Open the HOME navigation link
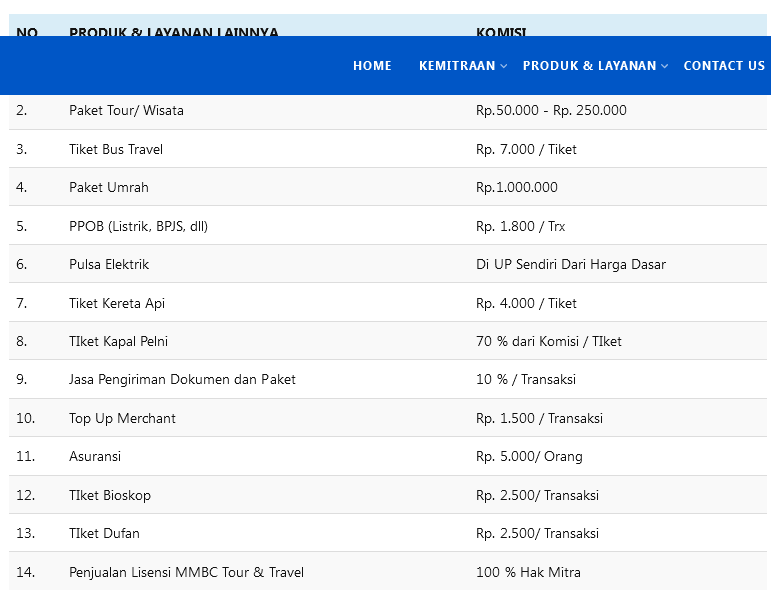The height and width of the screenshot is (613, 771). click(372, 66)
